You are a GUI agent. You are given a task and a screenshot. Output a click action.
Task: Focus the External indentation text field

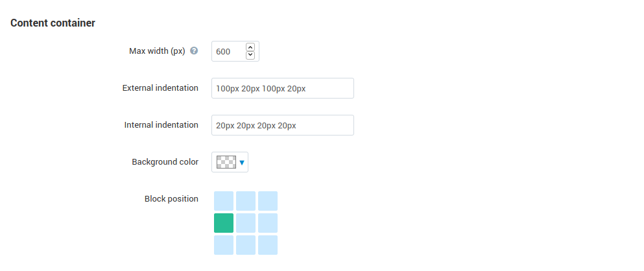point(283,88)
